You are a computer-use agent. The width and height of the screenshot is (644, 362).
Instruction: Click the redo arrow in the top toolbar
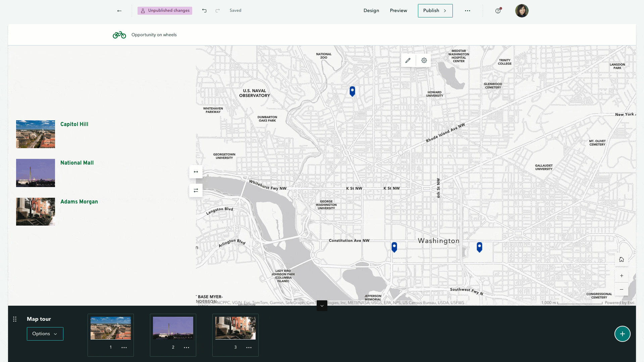(x=217, y=10)
